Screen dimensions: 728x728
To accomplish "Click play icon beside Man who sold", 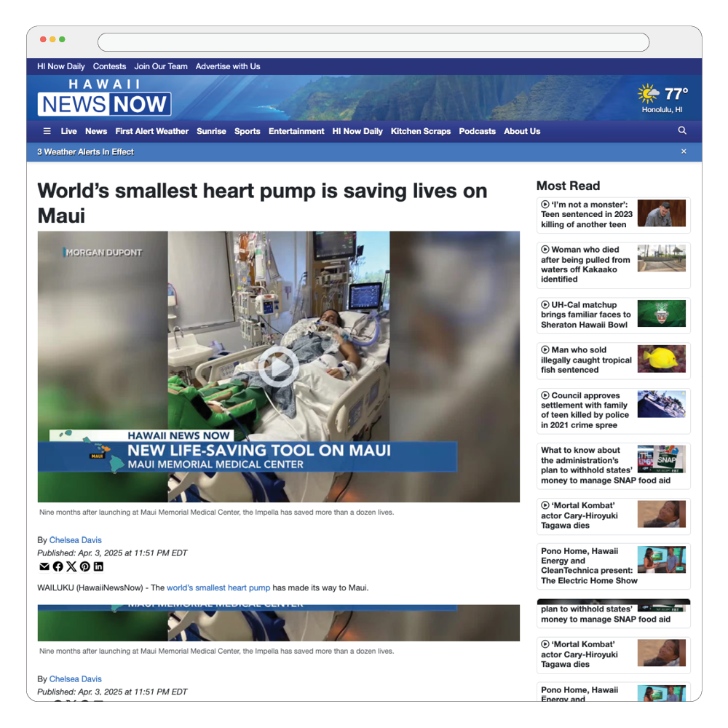I will 545,349.
